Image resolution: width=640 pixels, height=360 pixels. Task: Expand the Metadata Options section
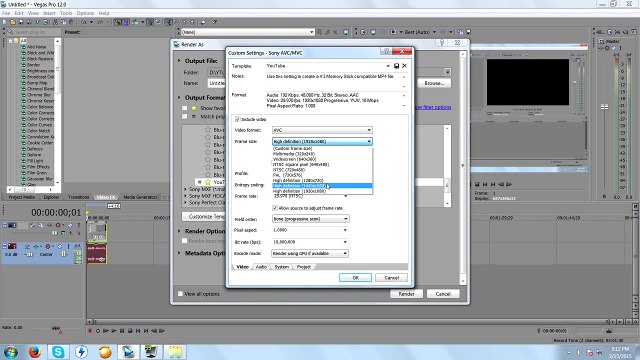coord(179,253)
